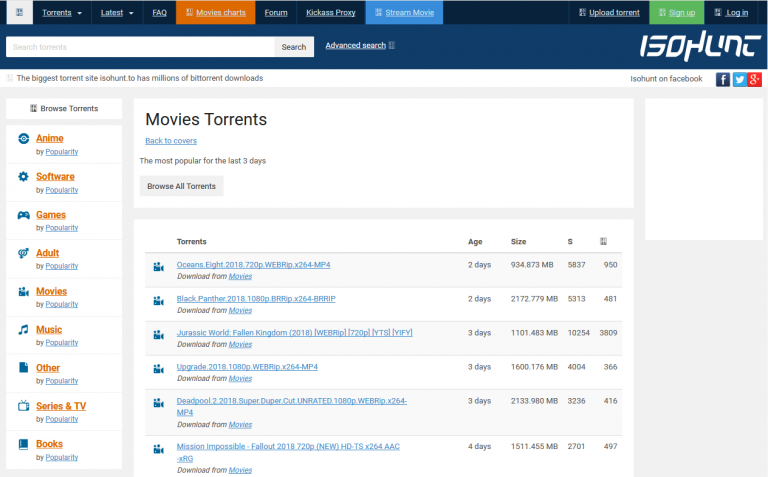Click movie icon beside Jurassic World torrent
The height and width of the screenshot is (477, 768).
[158, 335]
